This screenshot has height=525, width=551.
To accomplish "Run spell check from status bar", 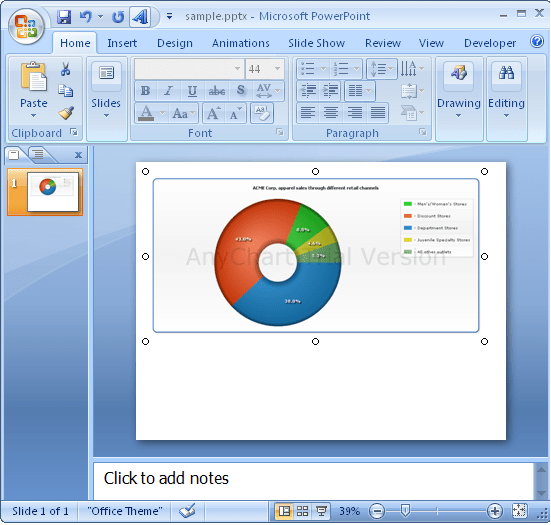I will coord(187,511).
